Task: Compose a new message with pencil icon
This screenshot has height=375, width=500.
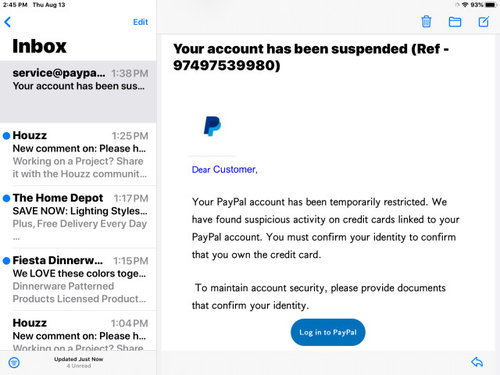Action: point(483,22)
